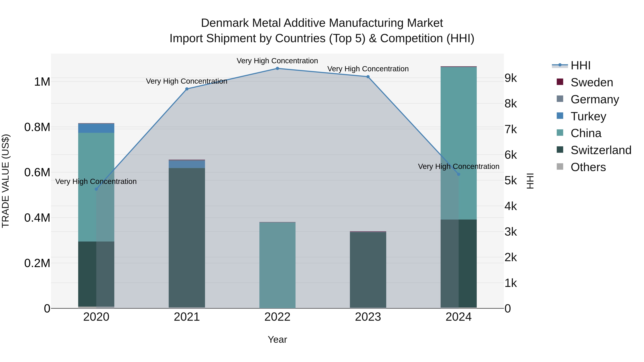Click the 0.6M tick on trade value axis
Viewport: 644px width, 362px height.
(37, 172)
